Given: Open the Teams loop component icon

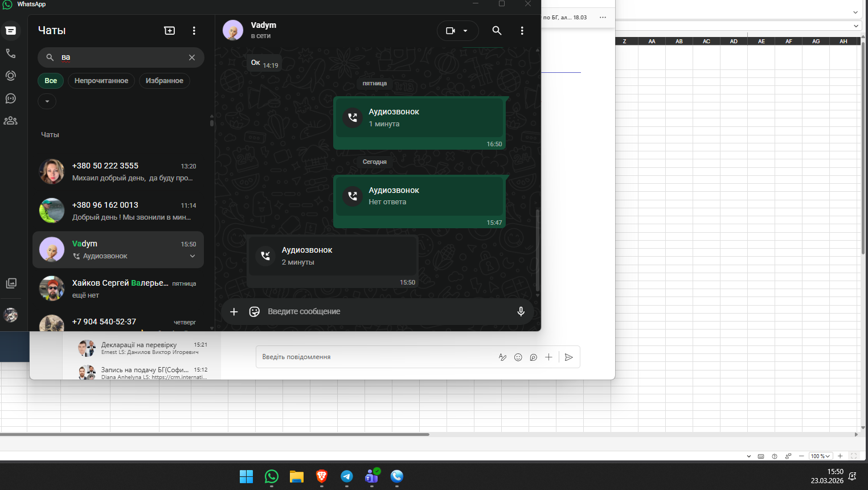Looking at the screenshot, I should point(534,357).
